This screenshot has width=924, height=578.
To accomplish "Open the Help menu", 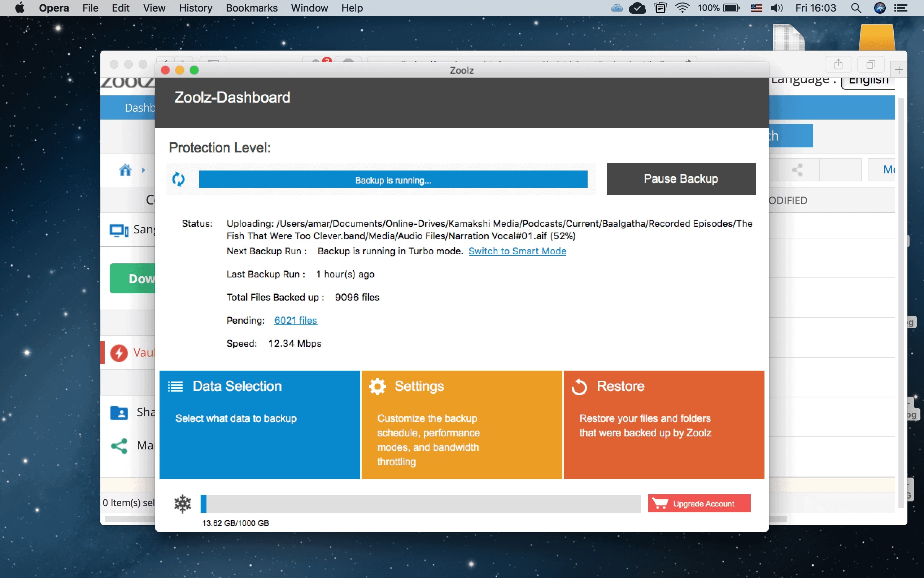I will pyautogui.click(x=352, y=8).
